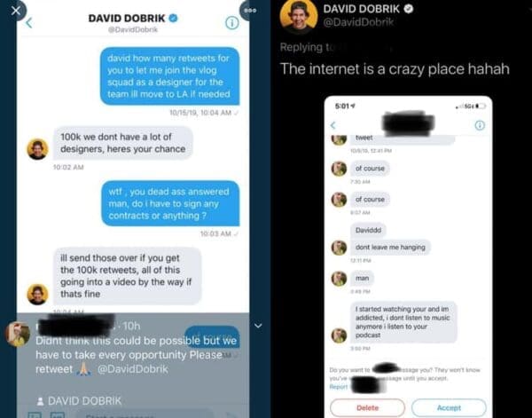Tap the tagged DAVID DOBRIK person label
This screenshot has width=532, height=418.
79,401
